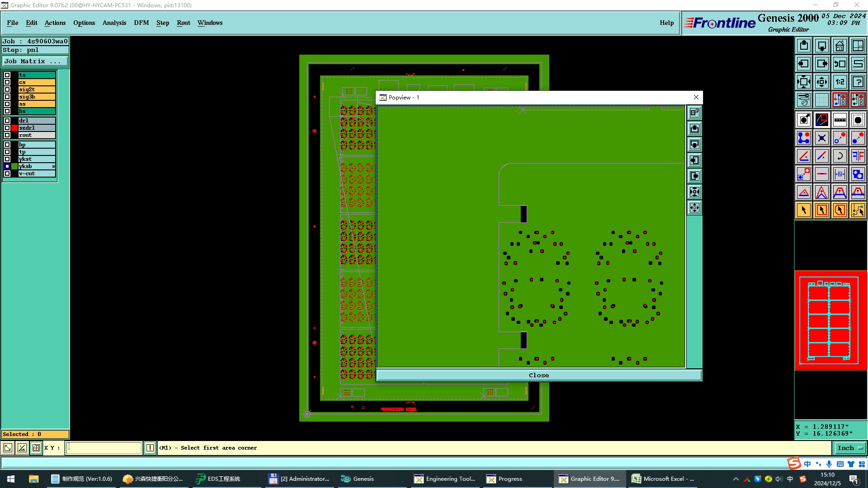Viewport: 868px width, 488px height.
Task: Open the Inch units dropdown
Action: click(850, 448)
